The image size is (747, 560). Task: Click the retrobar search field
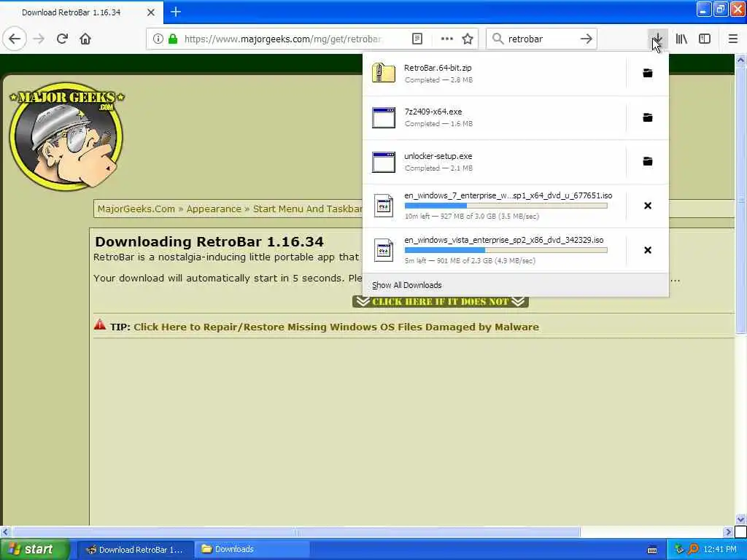(542, 39)
